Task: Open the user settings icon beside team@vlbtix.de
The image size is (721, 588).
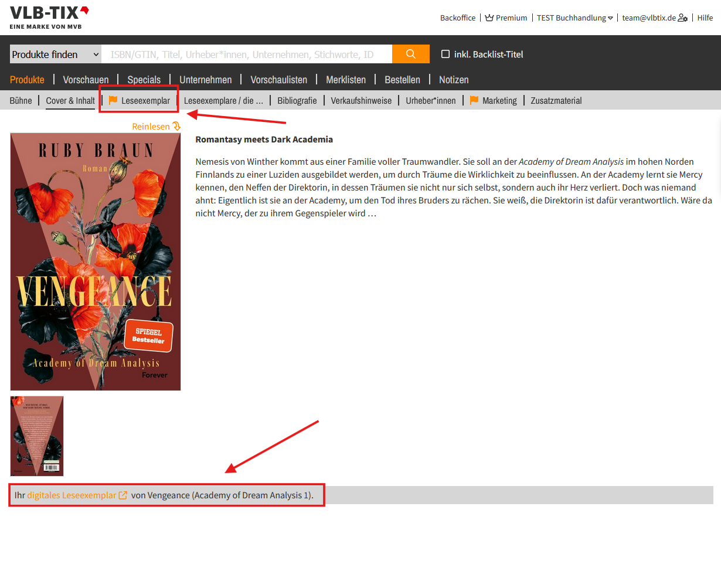Action: 683,18
